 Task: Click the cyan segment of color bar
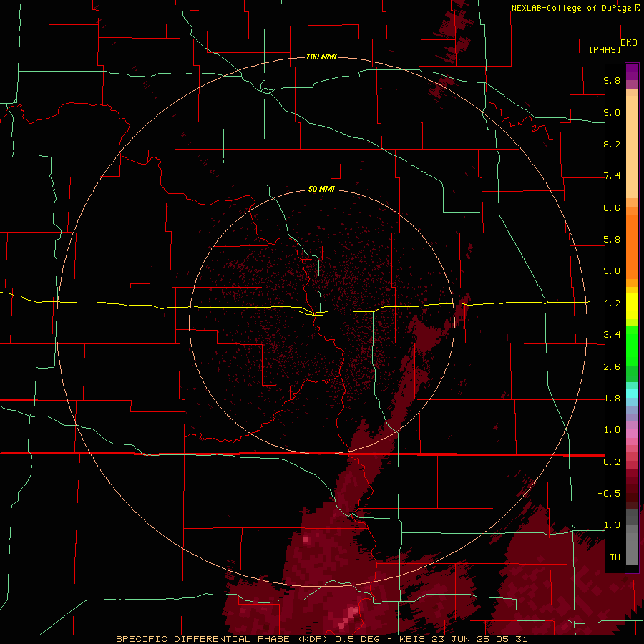[x=632, y=393]
